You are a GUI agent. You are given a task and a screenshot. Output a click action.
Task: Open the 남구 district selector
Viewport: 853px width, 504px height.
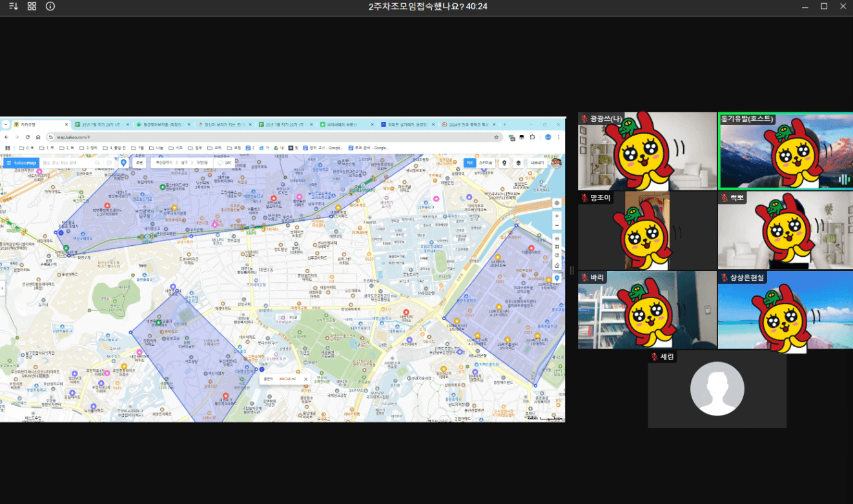184,163
